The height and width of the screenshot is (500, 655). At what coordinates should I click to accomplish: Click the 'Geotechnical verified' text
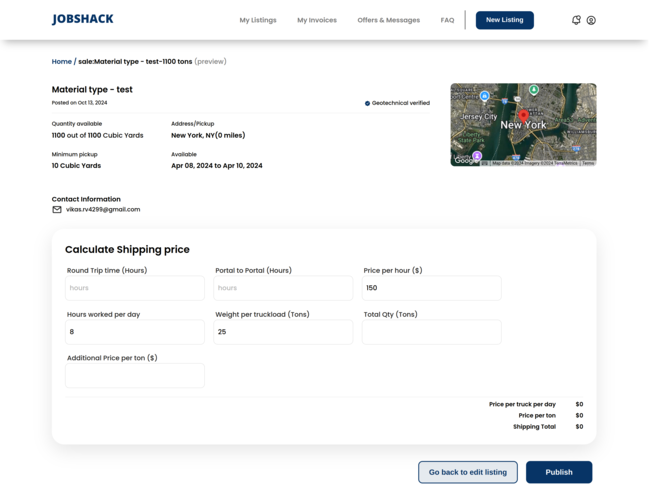pyautogui.click(x=401, y=103)
